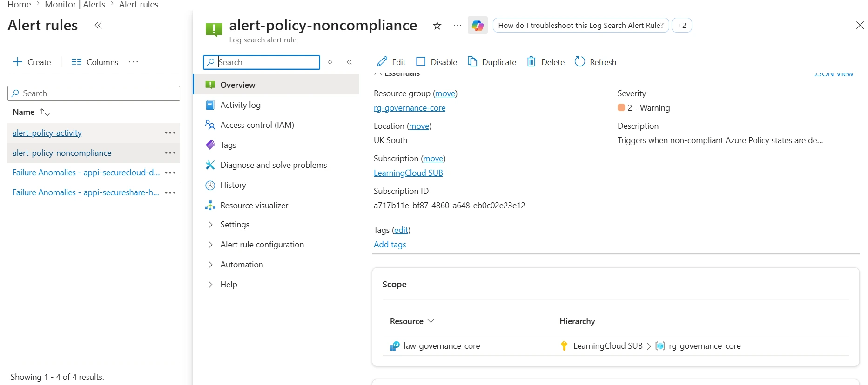Click the alert rule exclamation icon
Image resolution: width=868 pixels, height=385 pixels.
tap(214, 29)
